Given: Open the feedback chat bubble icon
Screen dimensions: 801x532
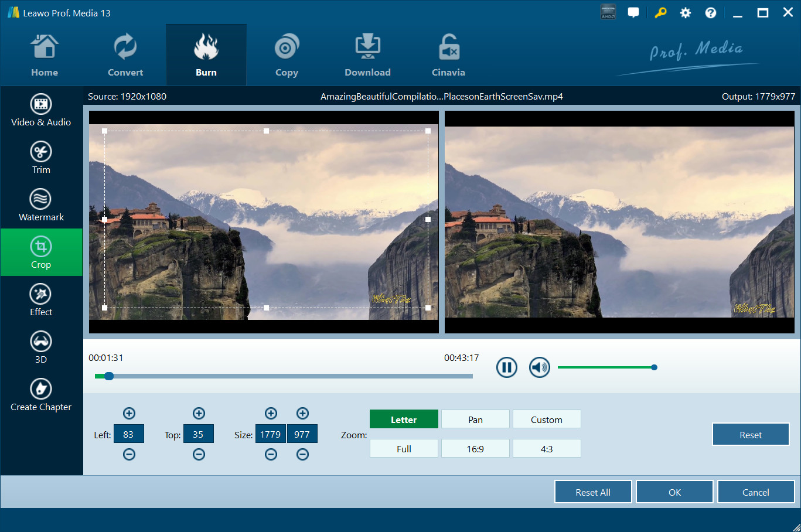Looking at the screenshot, I should (633, 13).
